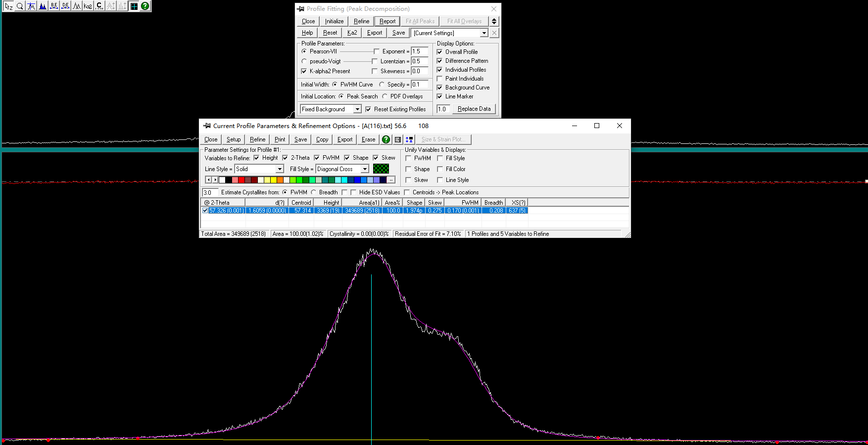The image size is (868, 445).
Task: Toggle Overall Profile display option
Action: click(x=440, y=52)
